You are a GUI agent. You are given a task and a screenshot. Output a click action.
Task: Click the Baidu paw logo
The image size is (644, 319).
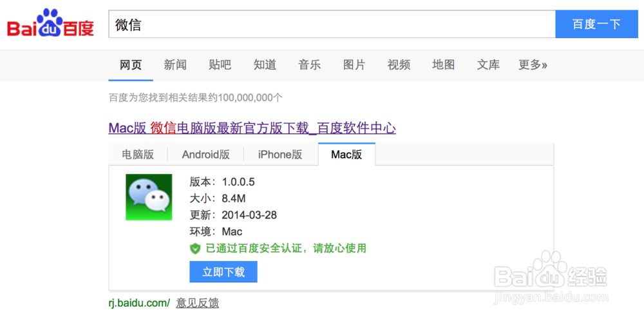point(50,23)
